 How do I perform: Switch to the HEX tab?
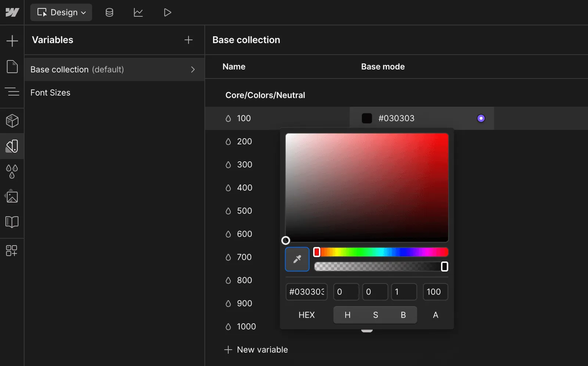tap(306, 315)
